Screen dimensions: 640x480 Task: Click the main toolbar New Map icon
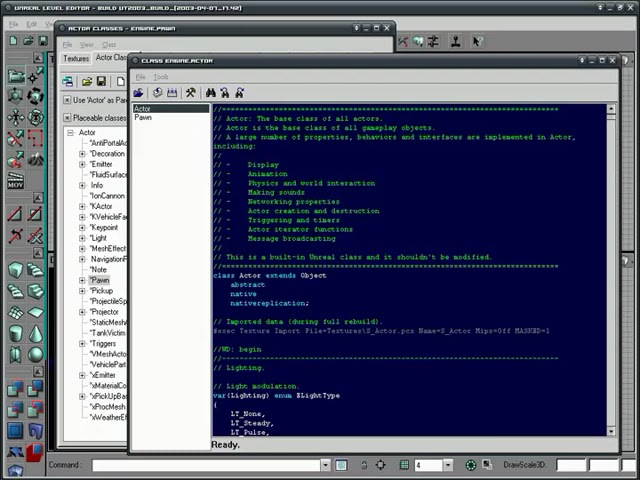tap(13, 40)
